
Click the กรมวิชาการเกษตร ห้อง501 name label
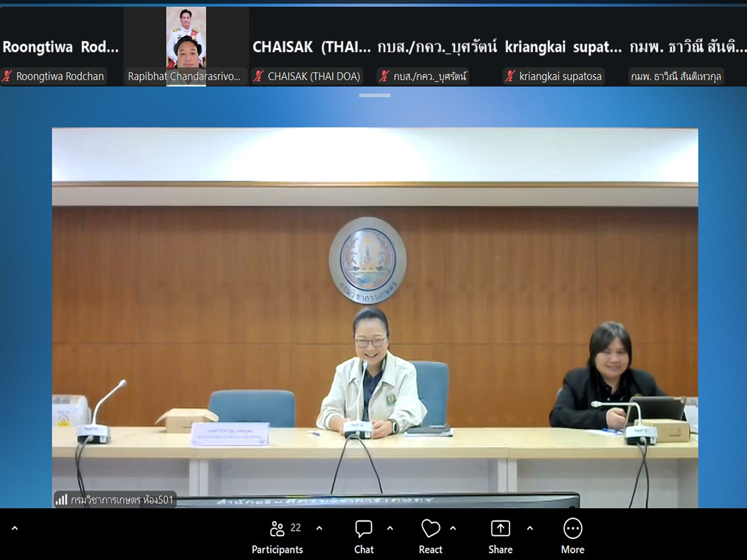[122, 500]
